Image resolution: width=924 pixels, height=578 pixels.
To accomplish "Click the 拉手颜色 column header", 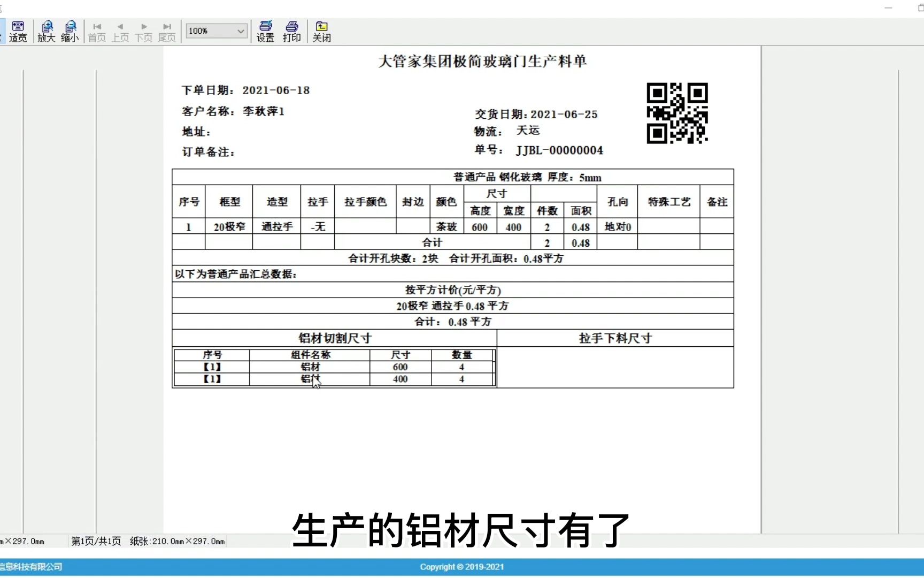I will (365, 202).
